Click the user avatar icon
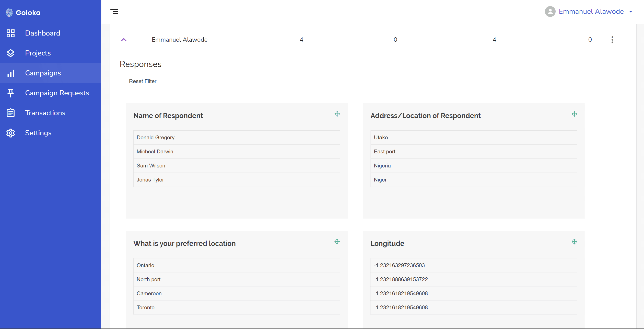The width and height of the screenshot is (644, 329). click(550, 12)
